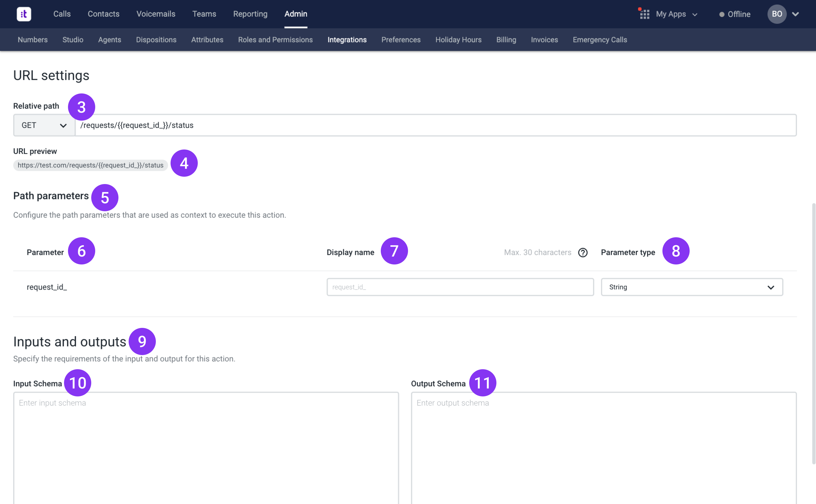Click the URL preview chip
This screenshot has width=816, height=504.
click(90, 165)
